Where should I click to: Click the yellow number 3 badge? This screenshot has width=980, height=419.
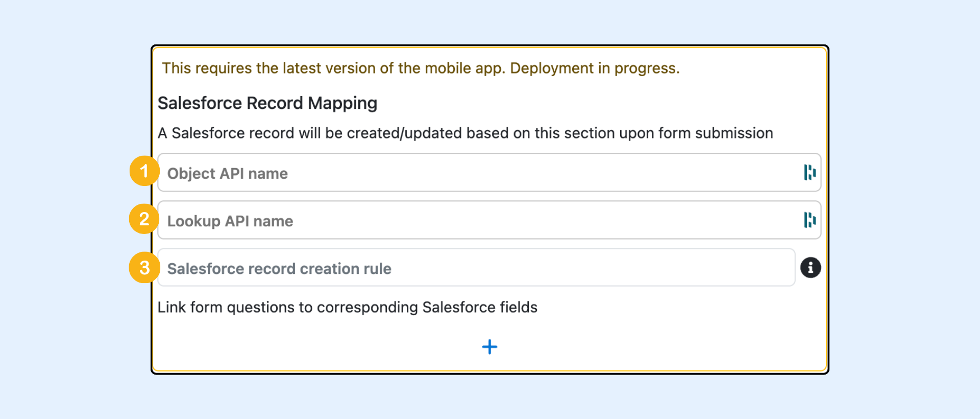click(144, 267)
